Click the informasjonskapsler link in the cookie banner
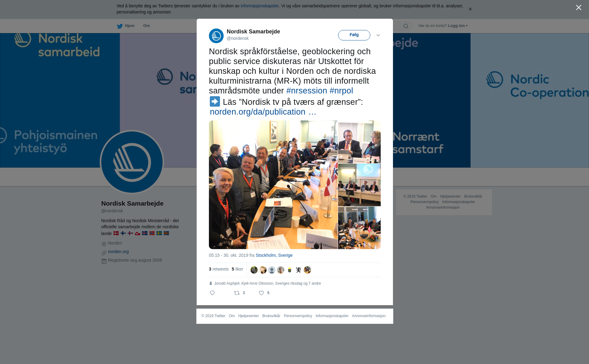Screen dimensions: 589x364 click(x=260, y=6)
